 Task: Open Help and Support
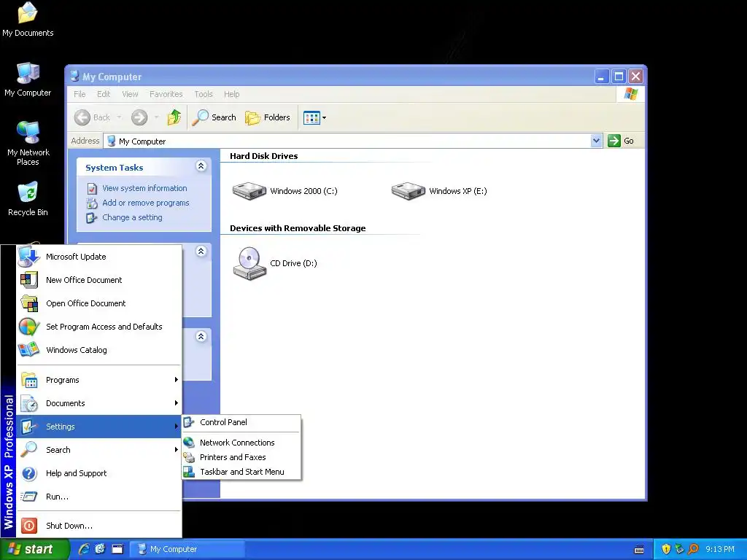[x=99, y=473]
